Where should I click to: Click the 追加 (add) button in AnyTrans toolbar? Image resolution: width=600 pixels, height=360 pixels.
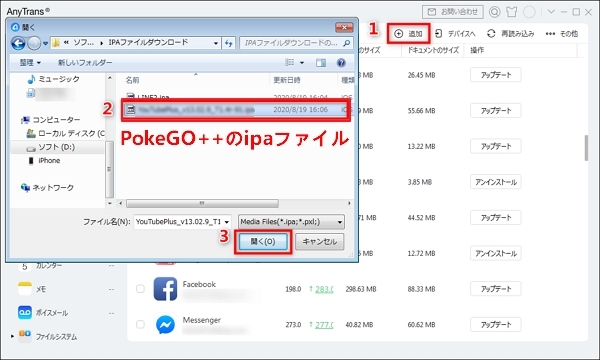(x=408, y=34)
